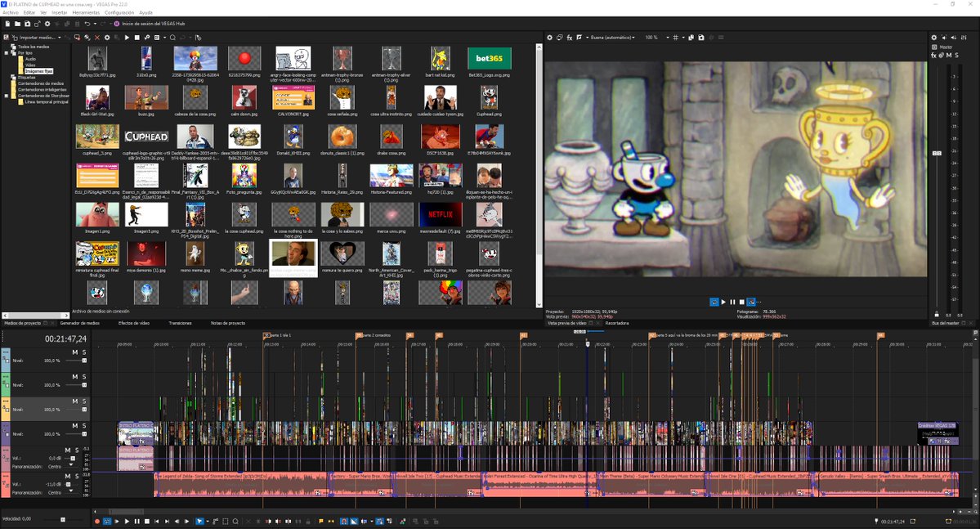Toggle the snapping magnet icon
Screen dimensions: 980x529
click(x=344, y=521)
